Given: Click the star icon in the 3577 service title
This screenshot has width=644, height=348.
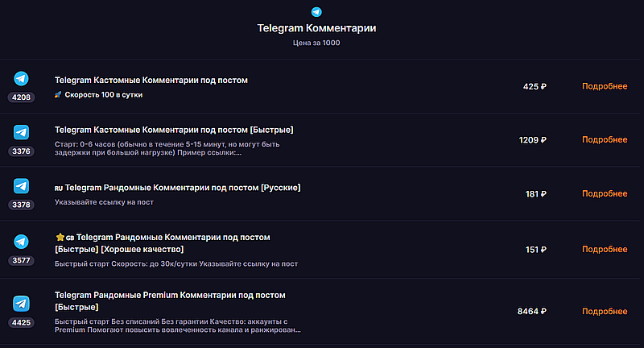Looking at the screenshot, I should 60,237.
